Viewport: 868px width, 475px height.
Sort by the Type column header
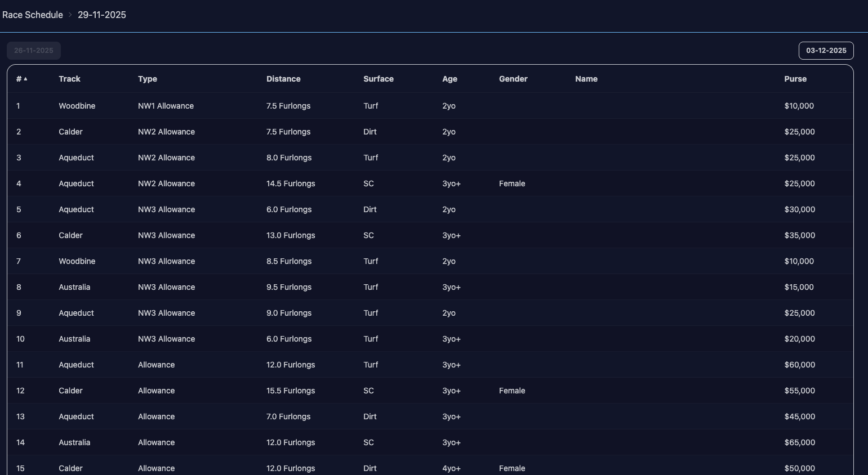[148, 79]
